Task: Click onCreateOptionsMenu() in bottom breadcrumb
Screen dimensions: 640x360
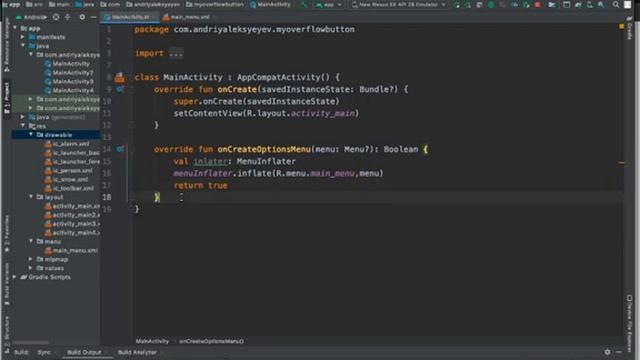Action: 211,341
